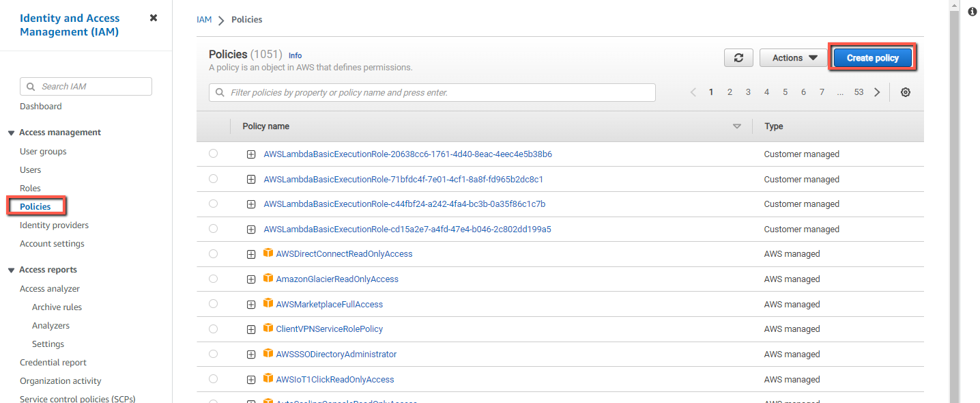
Task: Go to page 5 of policies
Action: pyautogui.click(x=785, y=92)
